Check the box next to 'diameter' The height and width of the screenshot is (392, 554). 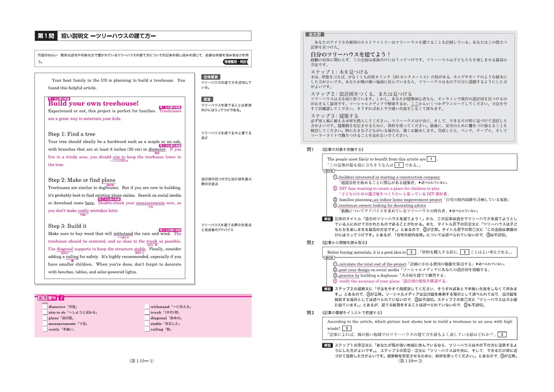(45, 307)
